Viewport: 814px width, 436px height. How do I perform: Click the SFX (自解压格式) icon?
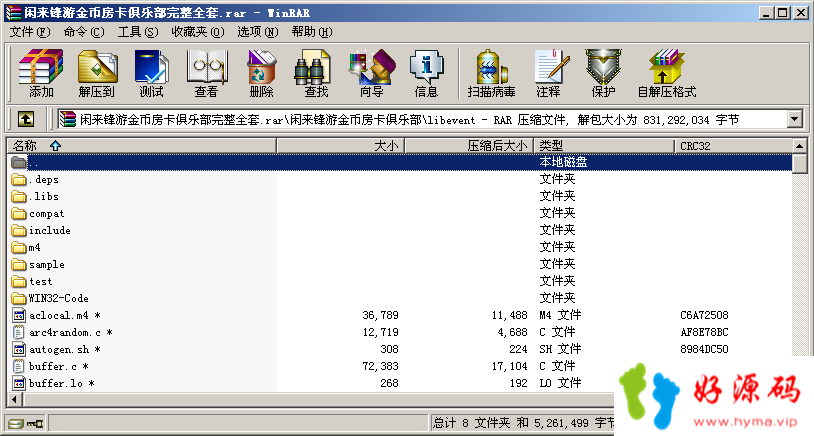667,73
